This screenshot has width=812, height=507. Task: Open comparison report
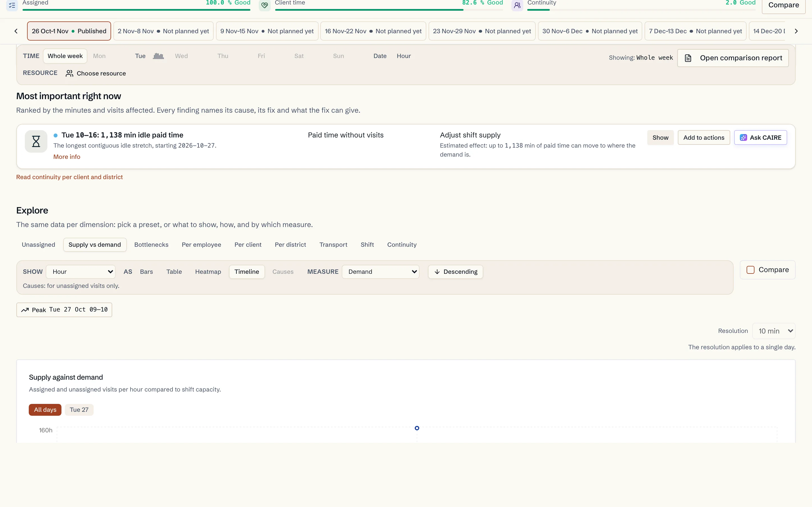pos(733,58)
